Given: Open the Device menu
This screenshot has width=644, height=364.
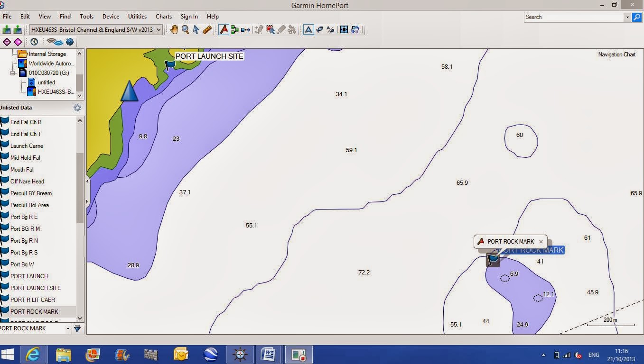Looking at the screenshot, I should coord(111,17).
